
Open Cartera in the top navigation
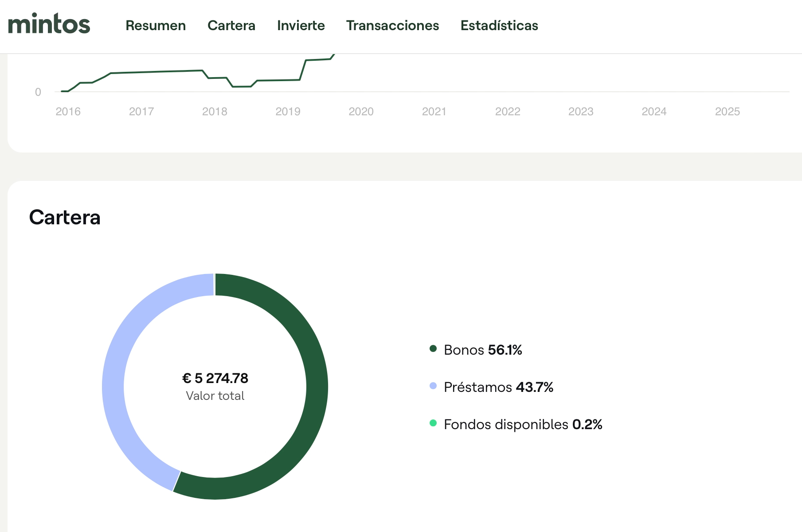231,26
